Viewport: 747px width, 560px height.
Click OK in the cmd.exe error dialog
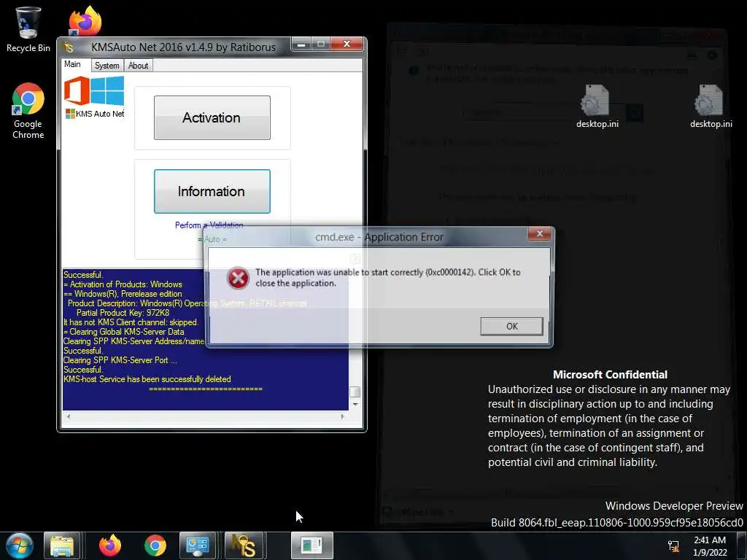[x=511, y=326]
